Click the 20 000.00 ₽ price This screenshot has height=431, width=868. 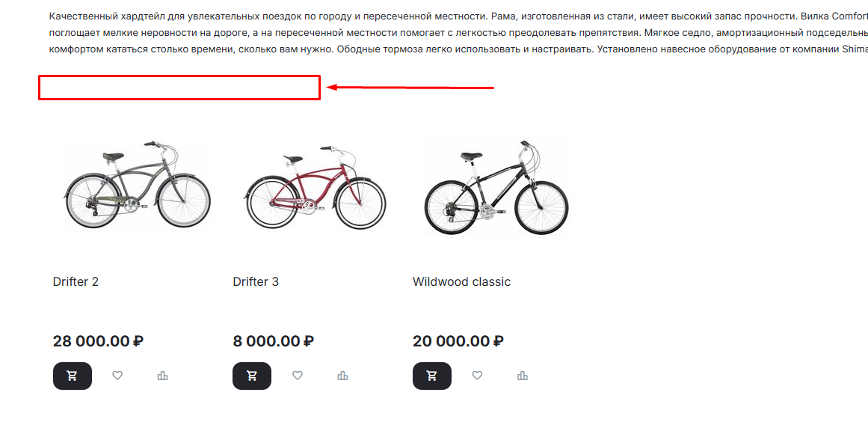point(458,341)
